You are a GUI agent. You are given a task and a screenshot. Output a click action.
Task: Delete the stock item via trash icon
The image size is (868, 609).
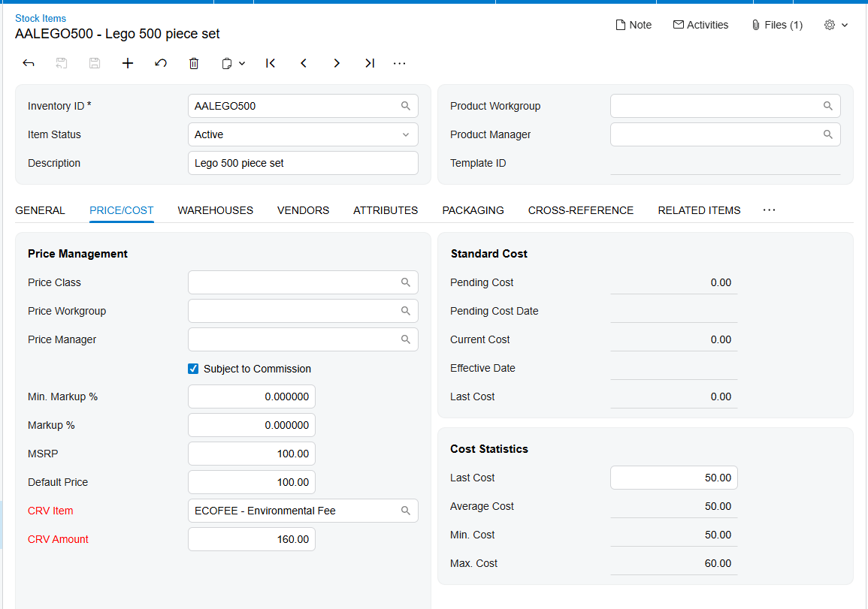pyautogui.click(x=194, y=63)
